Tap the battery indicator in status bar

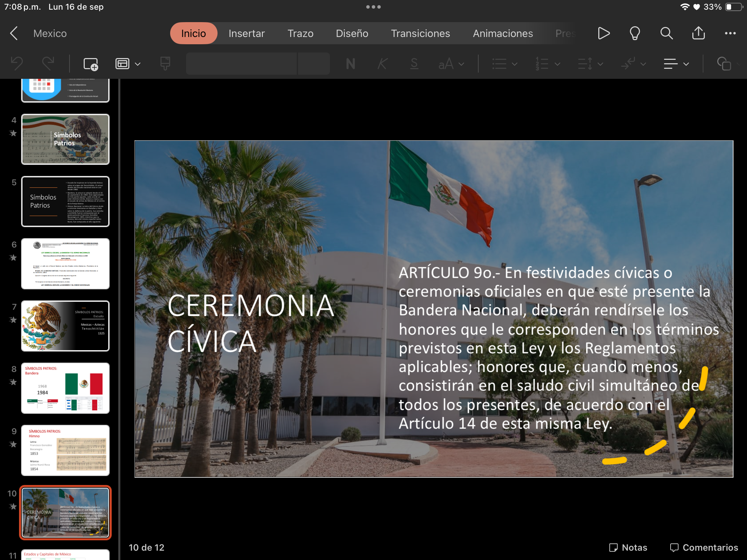pyautogui.click(x=734, y=7)
